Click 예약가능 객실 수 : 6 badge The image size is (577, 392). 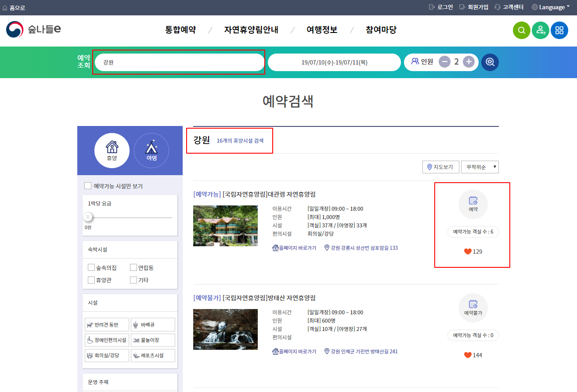pyautogui.click(x=473, y=232)
